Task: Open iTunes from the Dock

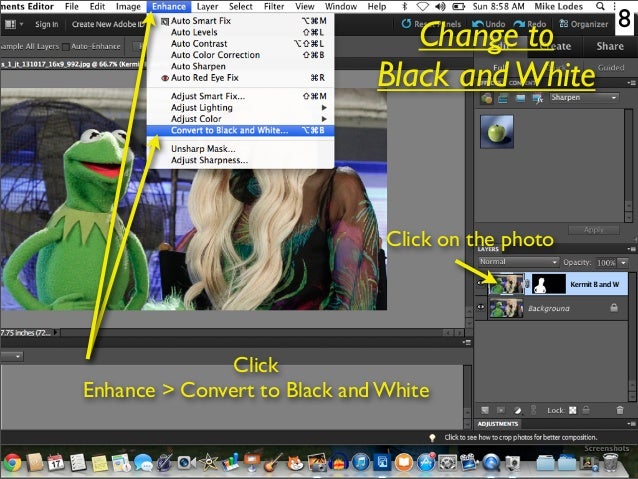Action: [361, 463]
